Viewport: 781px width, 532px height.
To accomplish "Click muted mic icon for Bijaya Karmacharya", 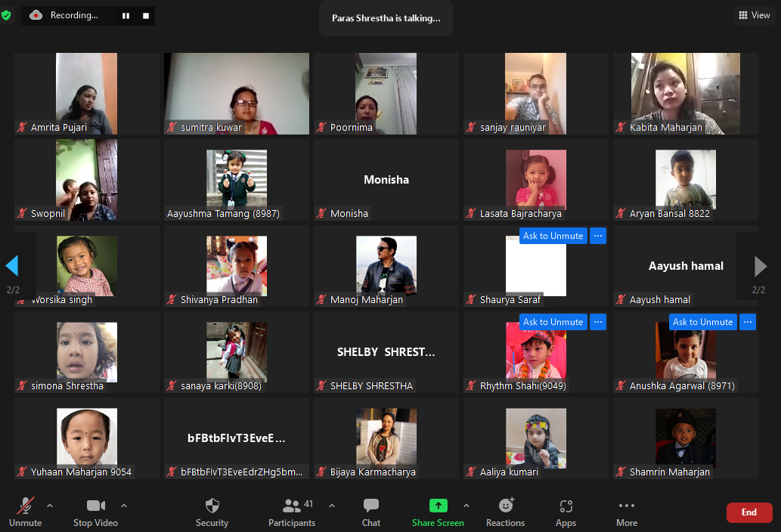I will click(x=322, y=472).
